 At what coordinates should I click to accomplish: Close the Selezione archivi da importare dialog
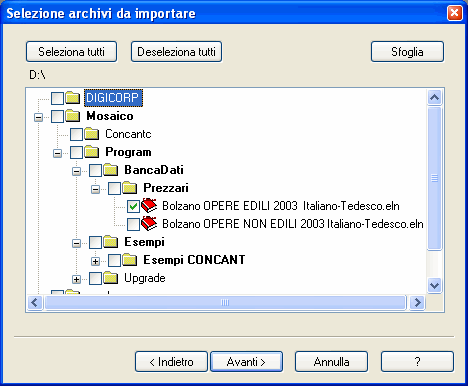pyautogui.click(x=455, y=13)
